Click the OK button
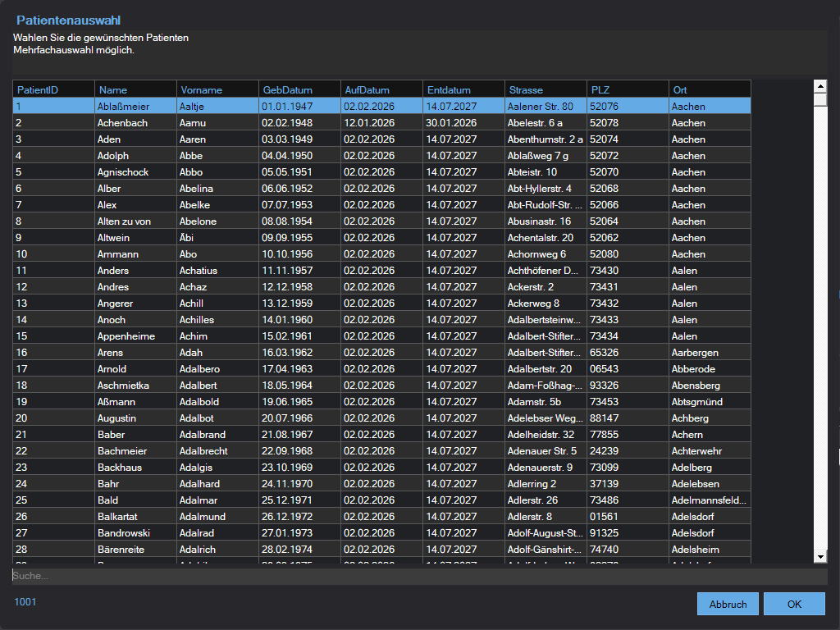 pyautogui.click(x=793, y=604)
